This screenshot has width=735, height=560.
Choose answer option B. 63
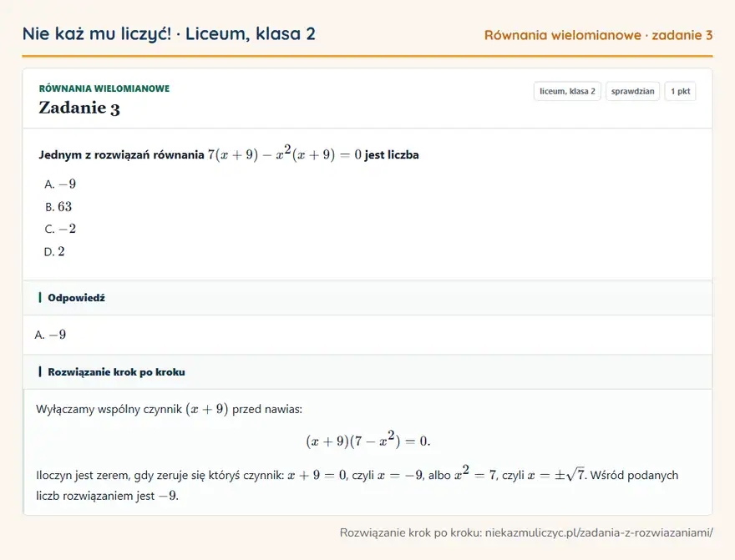(x=58, y=206)
